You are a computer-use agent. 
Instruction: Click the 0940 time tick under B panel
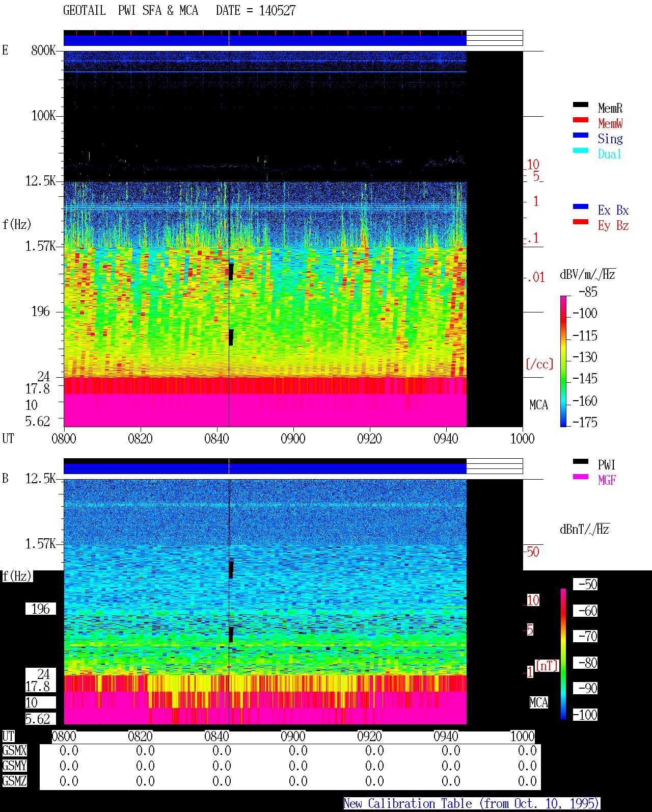[446, 736]
